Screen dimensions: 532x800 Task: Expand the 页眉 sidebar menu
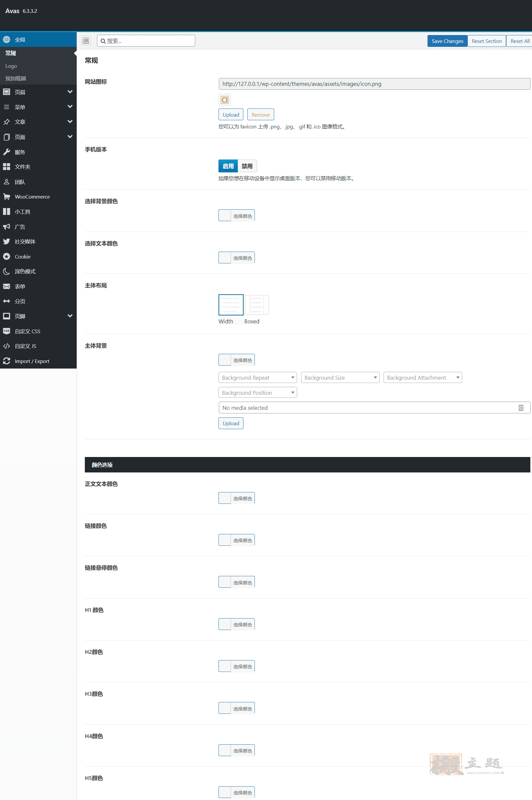38,92
